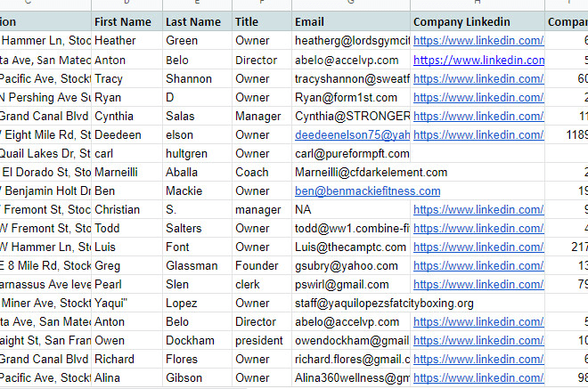Viewport: 588px width, 389px height.
Task: Open LinkedIn link in Owen Dockham's row
Action: click(x=478, y=340)
